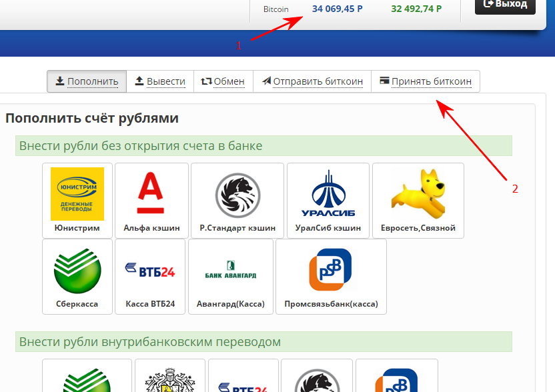
Task: Open the Пополнить tab
Action: pos(87,81)
